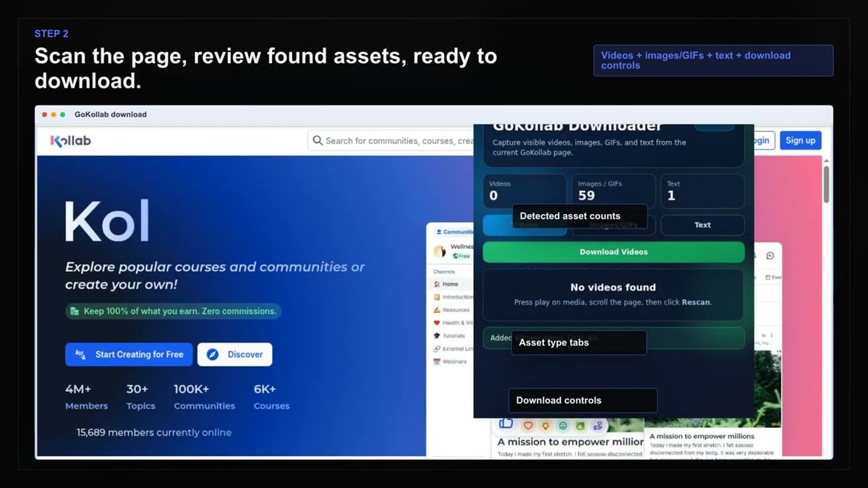Click the heart reaction icon
The width and height of the screenshot is (868, 488).
528,426
